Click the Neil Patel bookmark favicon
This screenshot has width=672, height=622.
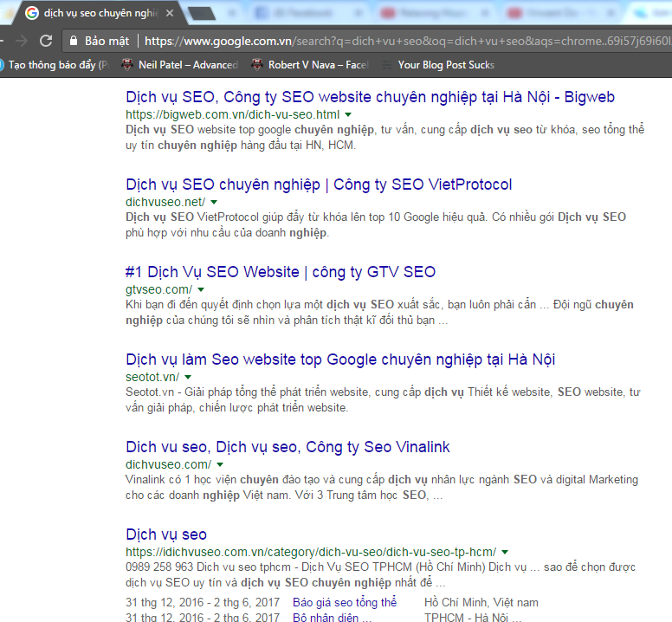[x=127, y=65]
